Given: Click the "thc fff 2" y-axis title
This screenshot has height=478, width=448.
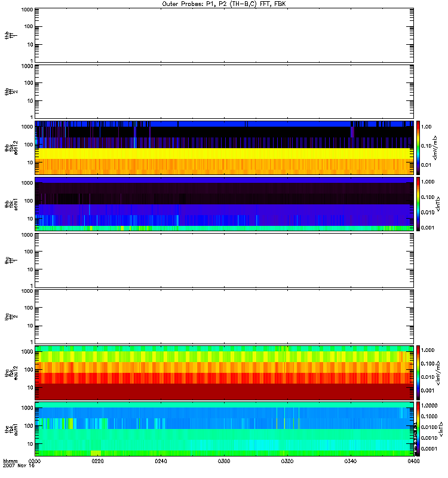Looking at the screenshot, I should (x=11, y=317).
